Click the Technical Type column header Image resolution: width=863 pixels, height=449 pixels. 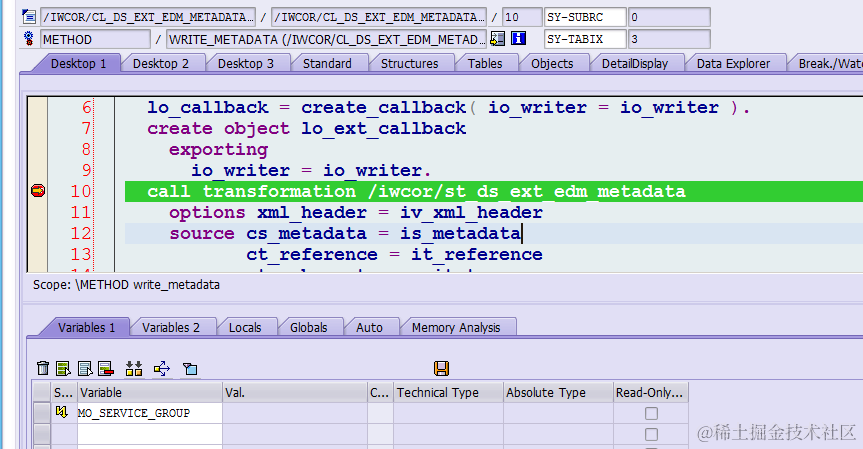click(x=448, y=392)
